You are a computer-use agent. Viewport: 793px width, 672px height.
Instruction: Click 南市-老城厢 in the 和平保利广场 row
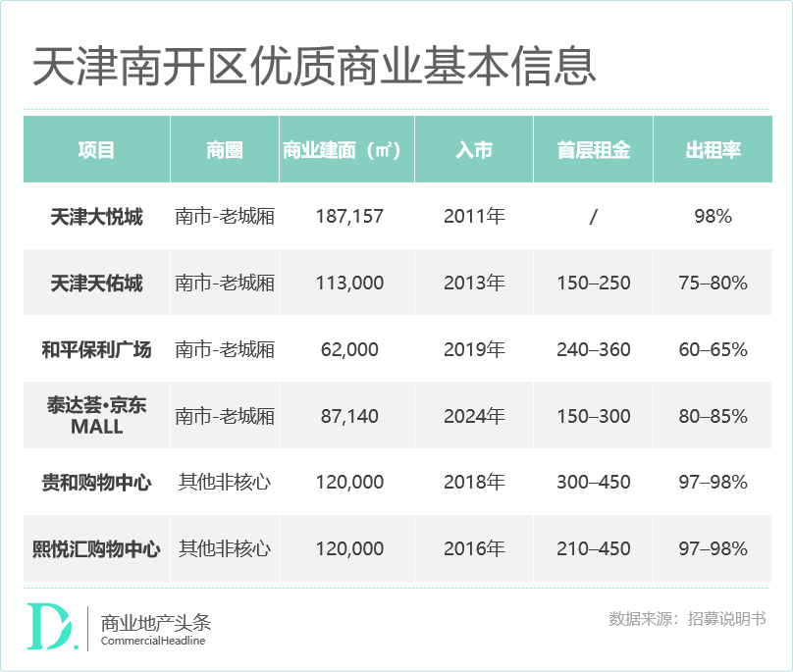(x=225, y=349)
